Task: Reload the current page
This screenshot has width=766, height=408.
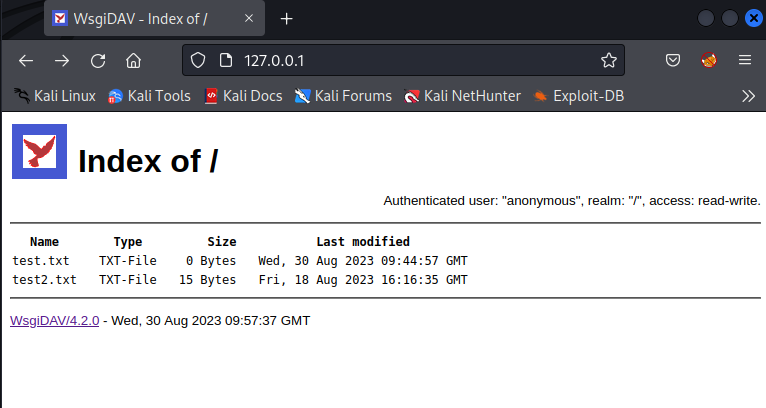Action: point(98,61)
